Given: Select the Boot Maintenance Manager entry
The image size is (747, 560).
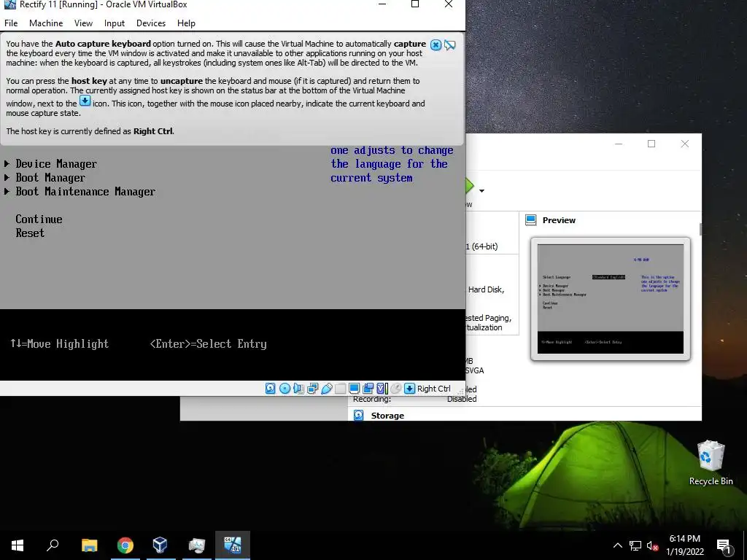Looking at the screenshot, I should pos(86,192).
